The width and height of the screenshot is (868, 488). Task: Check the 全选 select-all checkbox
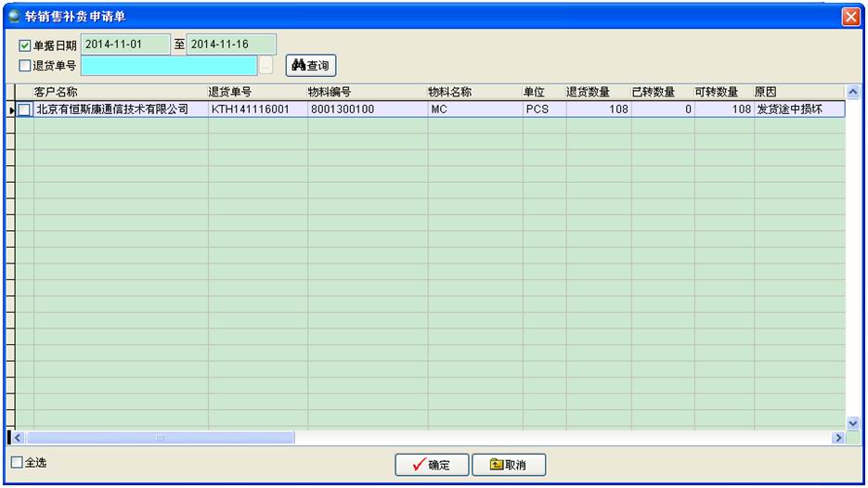pos(17,462)
